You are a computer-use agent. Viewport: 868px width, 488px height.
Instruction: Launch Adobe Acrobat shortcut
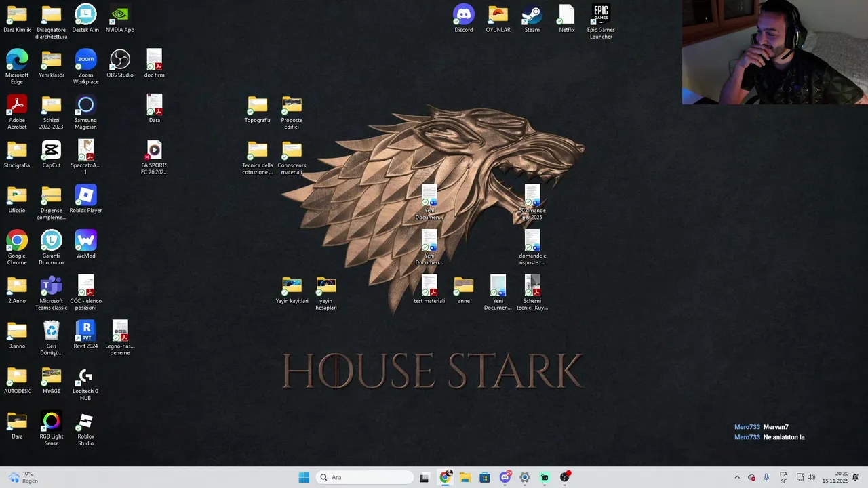(17, 113)
